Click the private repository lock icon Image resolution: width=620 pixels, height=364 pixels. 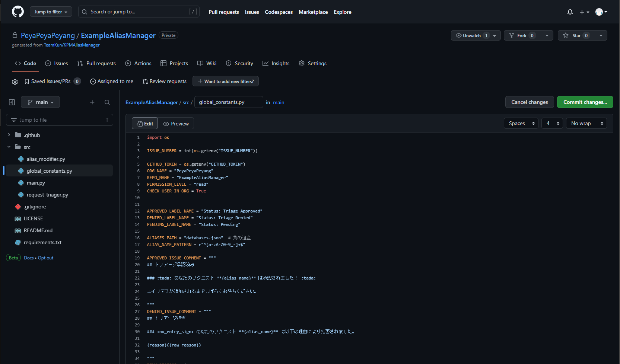[x=15, y=35]
